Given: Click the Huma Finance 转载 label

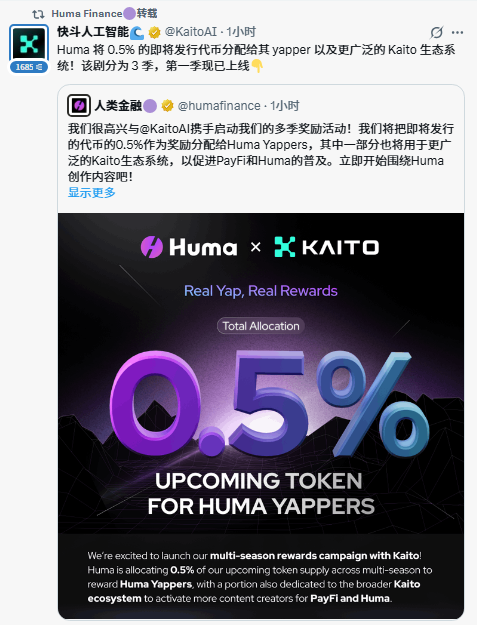Looking at the screenshot, I should click(x=104, y=14).
